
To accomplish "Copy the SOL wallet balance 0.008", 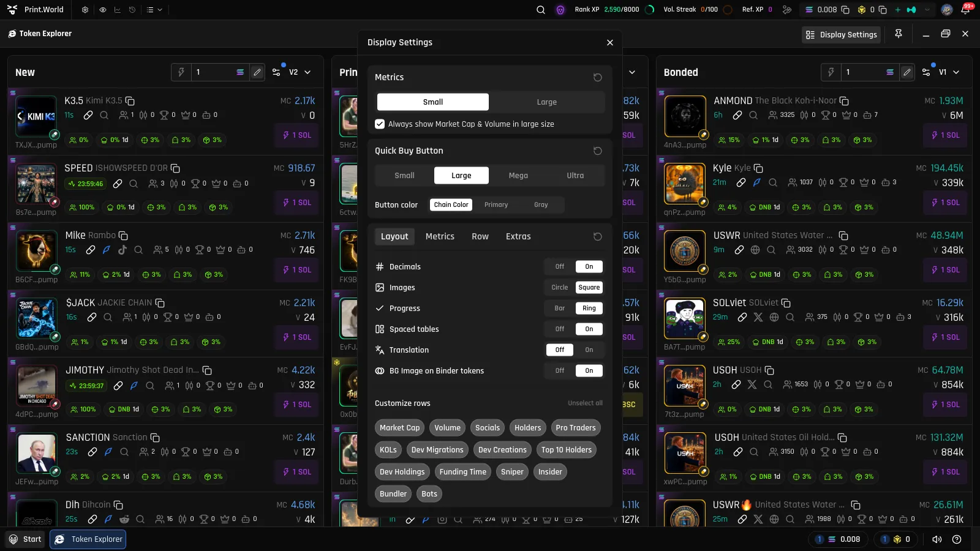I will pyautogui.click(x=845, y=10).
